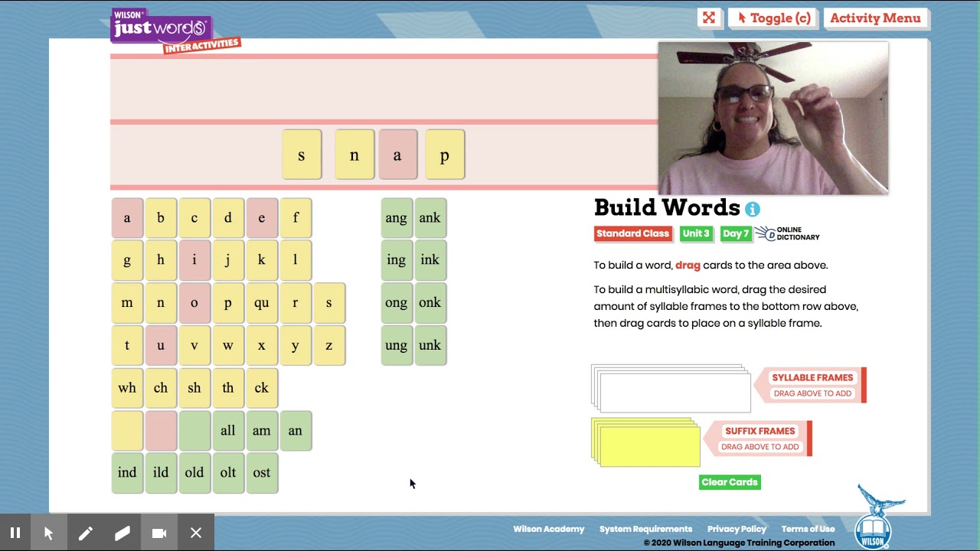Click the Wilson logo in the corner
The width and height of the screenshot is (980, 551).
pyautogui.click(x=877, y=517)
